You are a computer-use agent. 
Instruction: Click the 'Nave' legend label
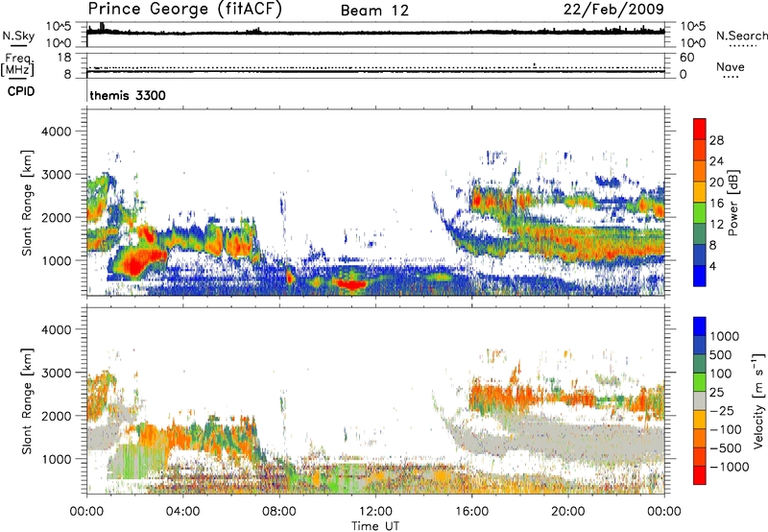point(731,67)
